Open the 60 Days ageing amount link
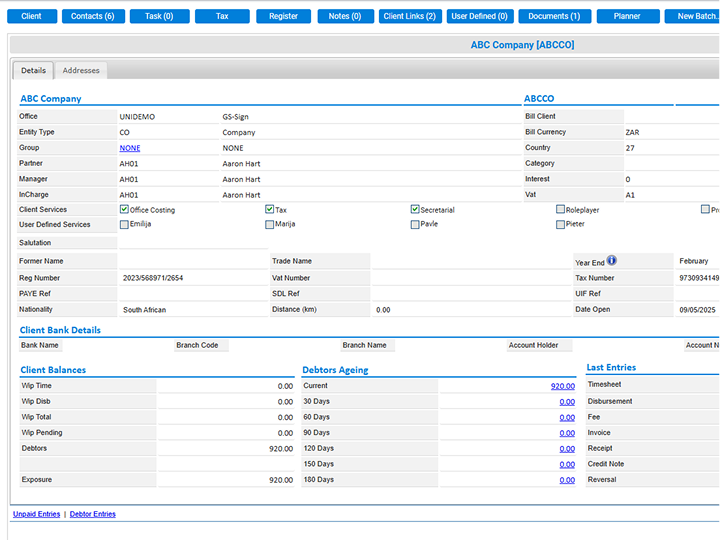 click(x=567, y=417)
